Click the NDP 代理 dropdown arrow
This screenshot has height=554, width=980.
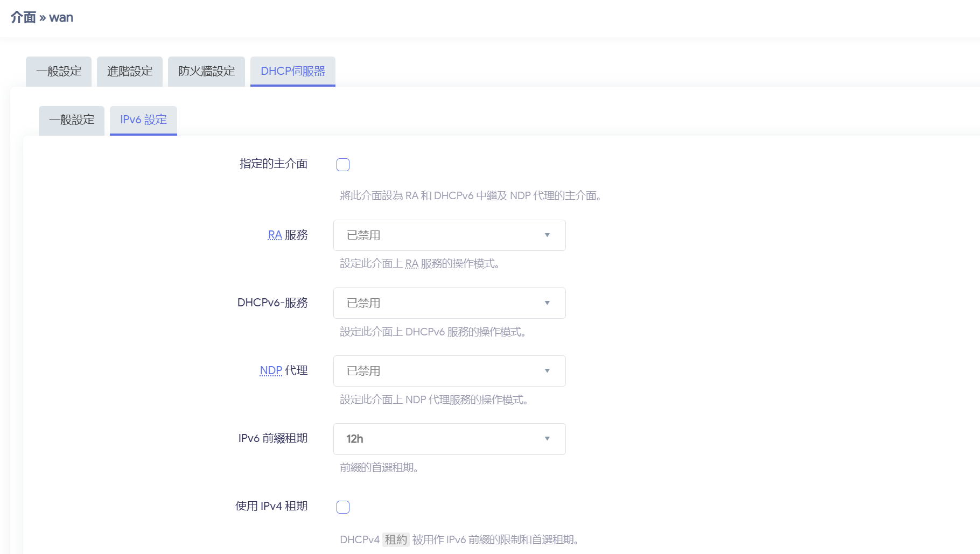tap(547, 371)
